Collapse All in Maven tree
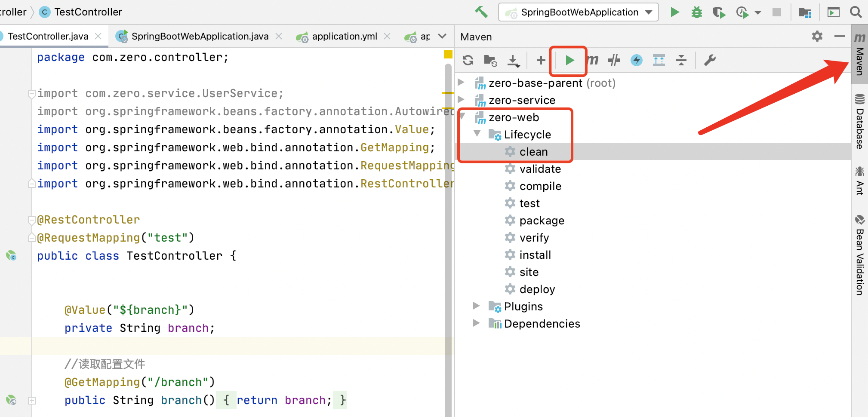 [x=681, y=60]
